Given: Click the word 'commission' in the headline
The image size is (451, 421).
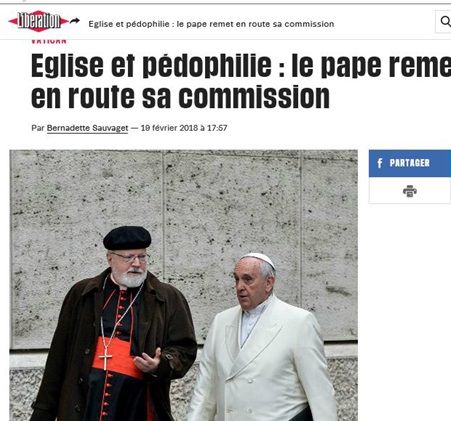Looking at the screenshot, I should 254,97.
